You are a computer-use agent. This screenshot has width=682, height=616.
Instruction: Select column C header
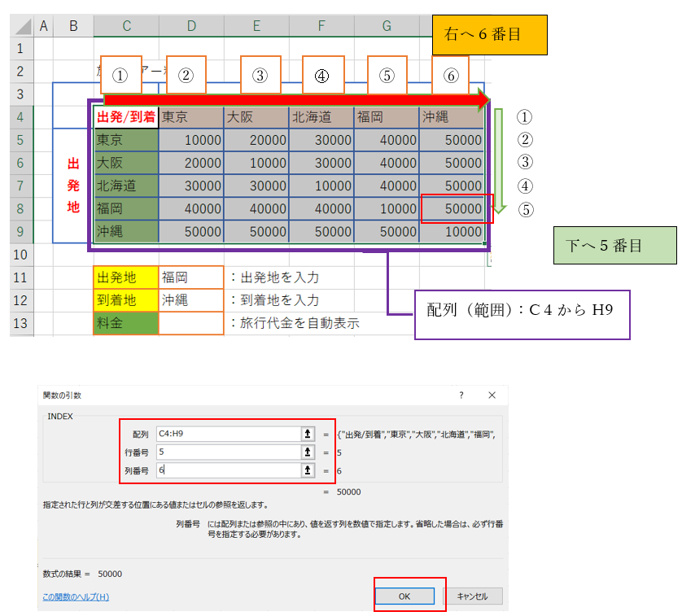pos(126,26)
